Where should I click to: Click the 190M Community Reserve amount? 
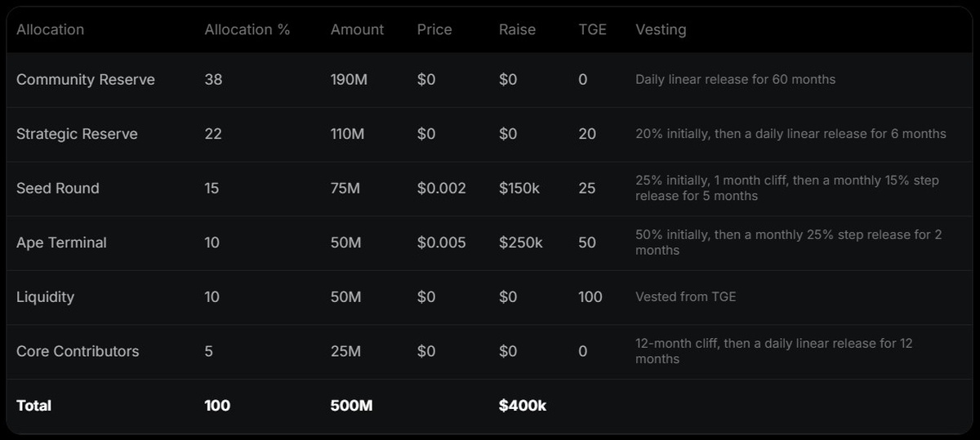click(347, 80)
